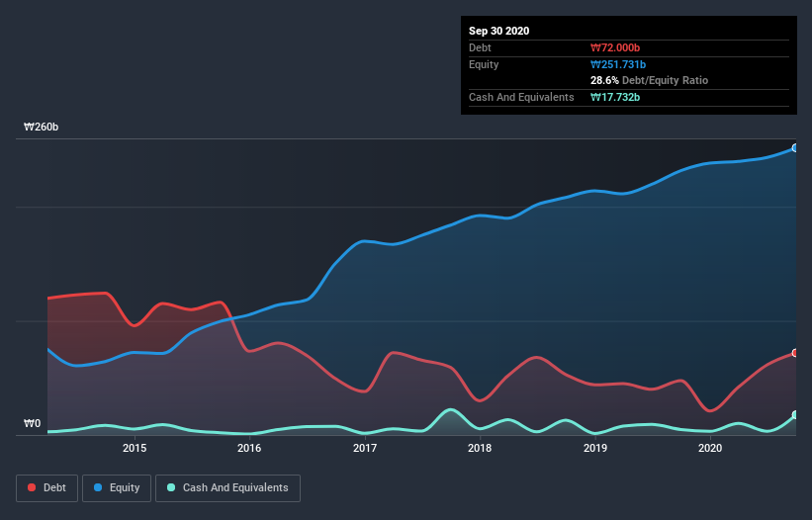812x520 pixels.
Task: Click the 2016 x-axis label
Action: pyautogui.click(x=249, y=448)
